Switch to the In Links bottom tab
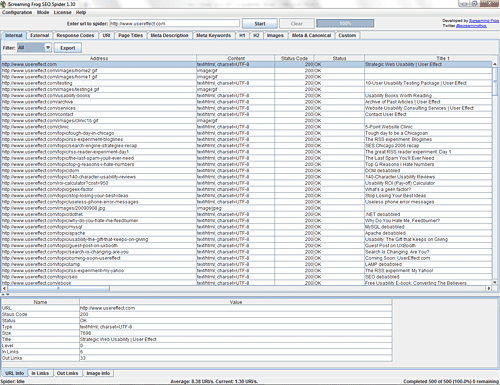The width and height of the screenshot is (500, 385). (40, 373)
